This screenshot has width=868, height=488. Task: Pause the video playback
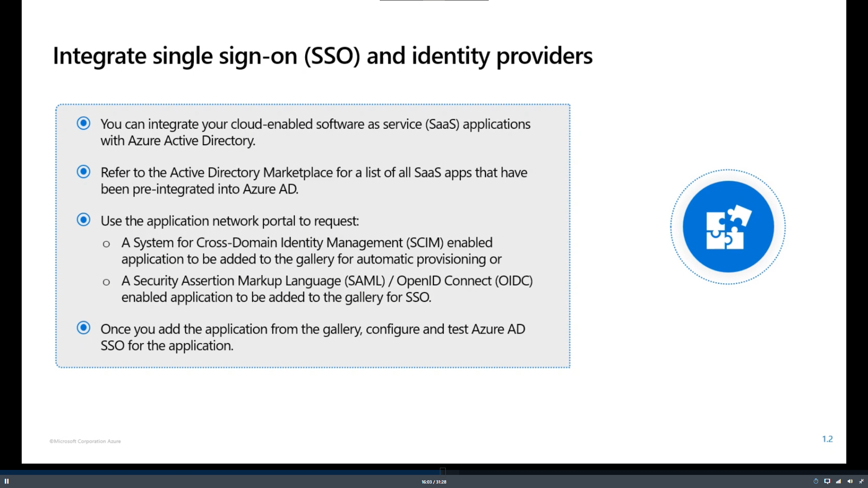click(x=7, y=481)
